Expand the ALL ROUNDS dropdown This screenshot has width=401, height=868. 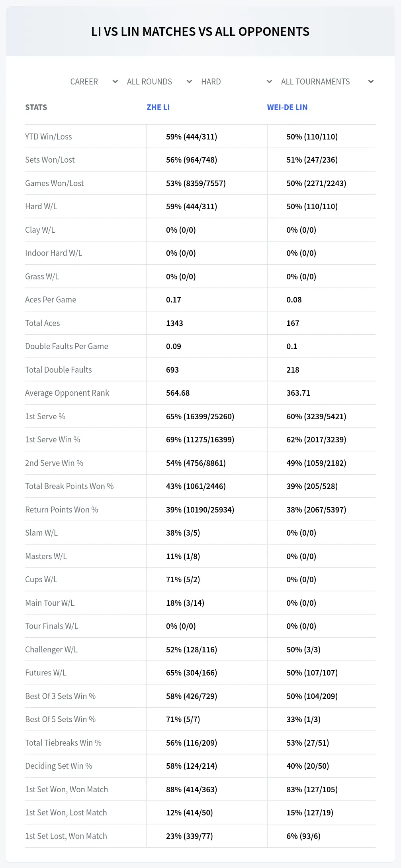(159, 82)
